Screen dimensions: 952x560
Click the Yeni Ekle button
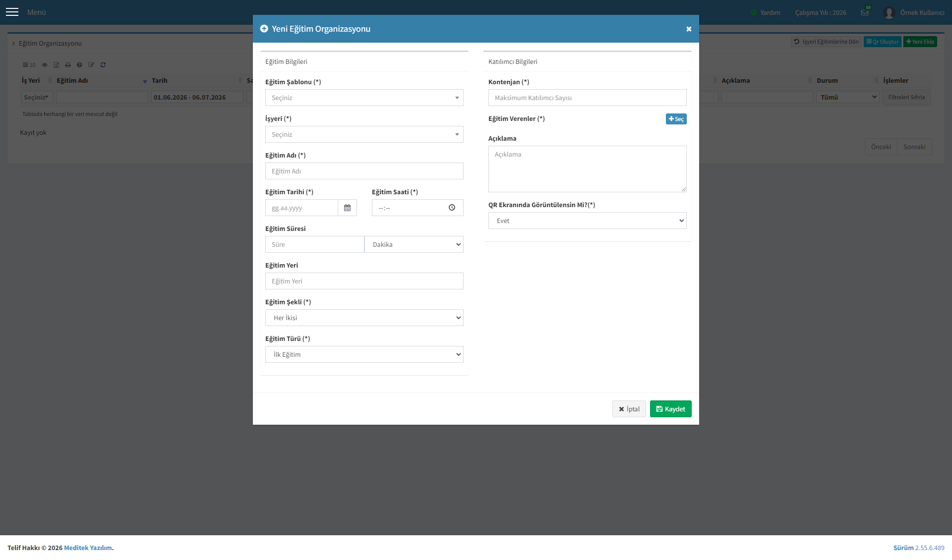pyautogui.click(x=920, y=42)
